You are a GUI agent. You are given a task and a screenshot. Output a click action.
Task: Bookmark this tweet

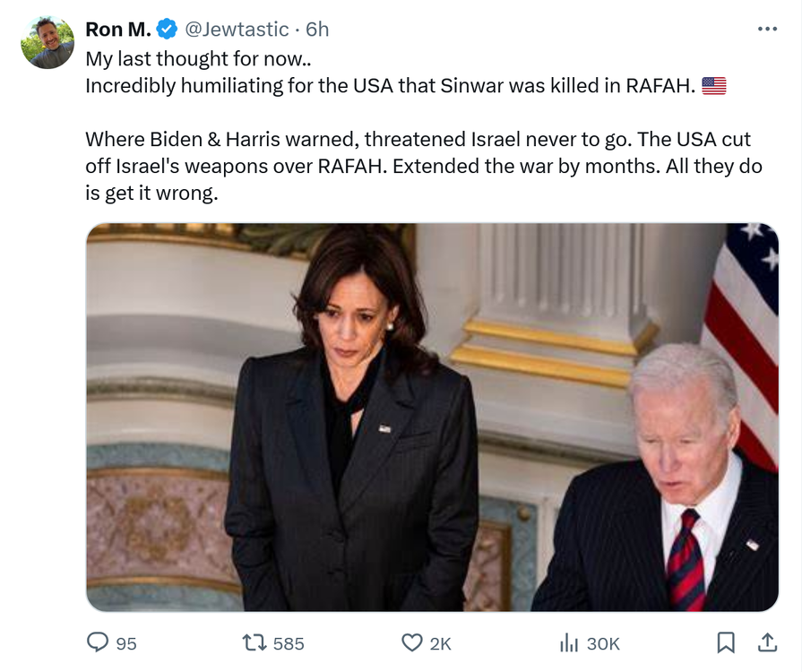(726, 642)
